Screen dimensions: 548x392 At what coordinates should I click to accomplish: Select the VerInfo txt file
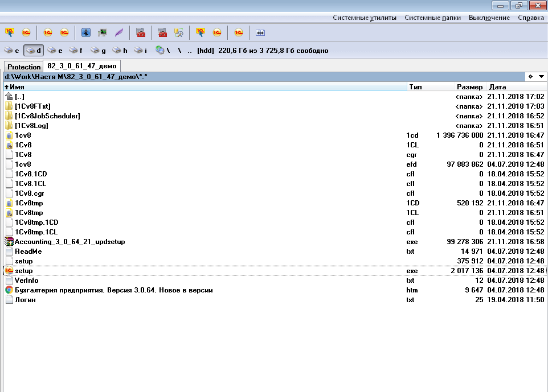coord(275,280)
